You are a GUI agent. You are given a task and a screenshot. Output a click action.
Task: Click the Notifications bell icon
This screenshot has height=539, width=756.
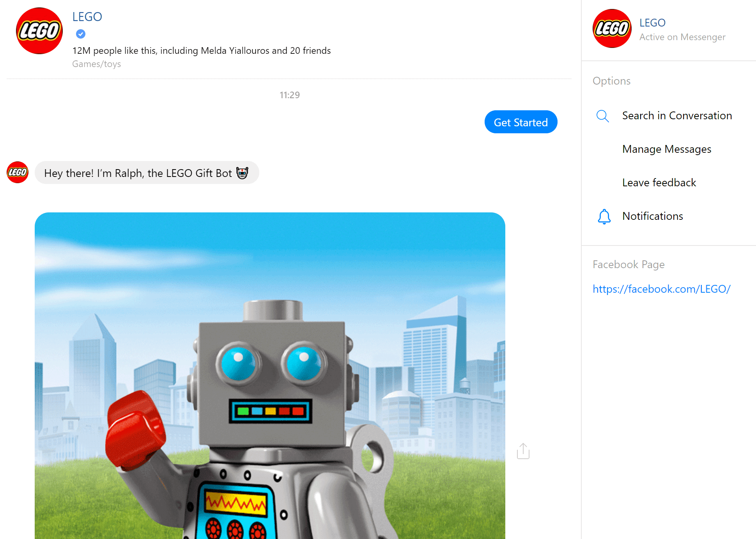pyautogui.click(x=604, y=216)
